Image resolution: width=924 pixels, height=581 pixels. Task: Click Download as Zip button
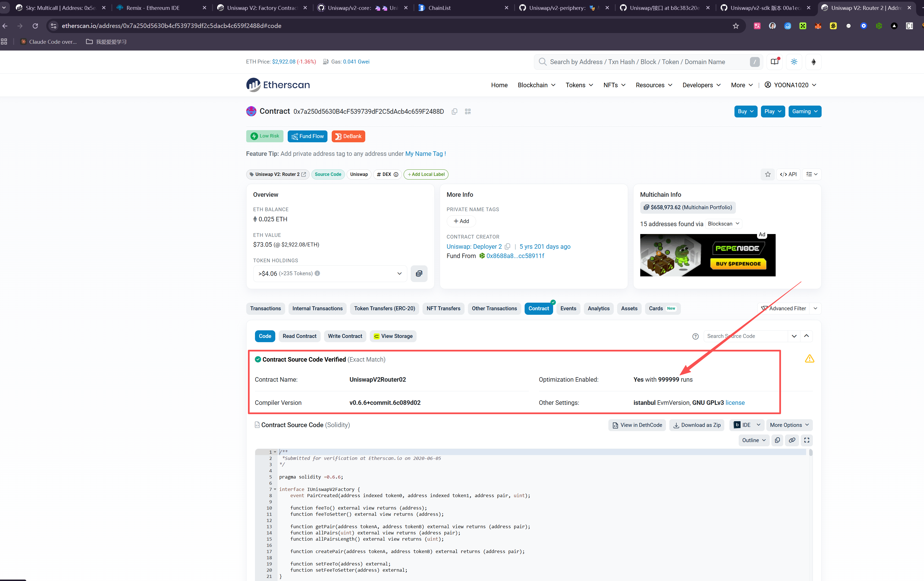(696, 425)
